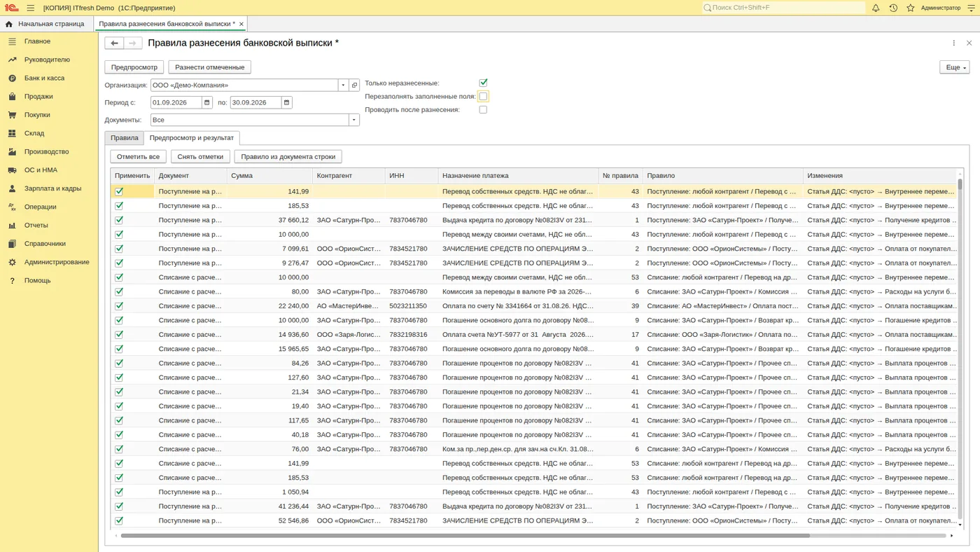Open the notifications bell icon
Viewport: 980px width, 552px height.
pyautogui.click(x=876, y=8)
